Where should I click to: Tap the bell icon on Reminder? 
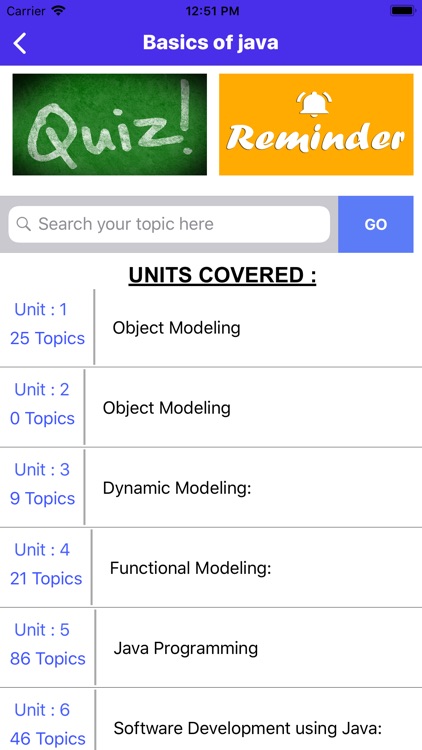tap(314, 103)
